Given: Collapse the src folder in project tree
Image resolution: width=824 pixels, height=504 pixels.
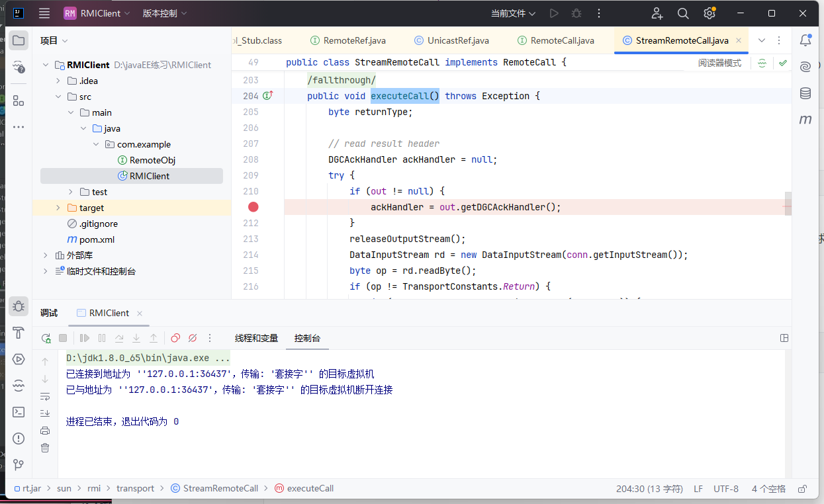Looking at the screenshot, I should tap(58, 97).
